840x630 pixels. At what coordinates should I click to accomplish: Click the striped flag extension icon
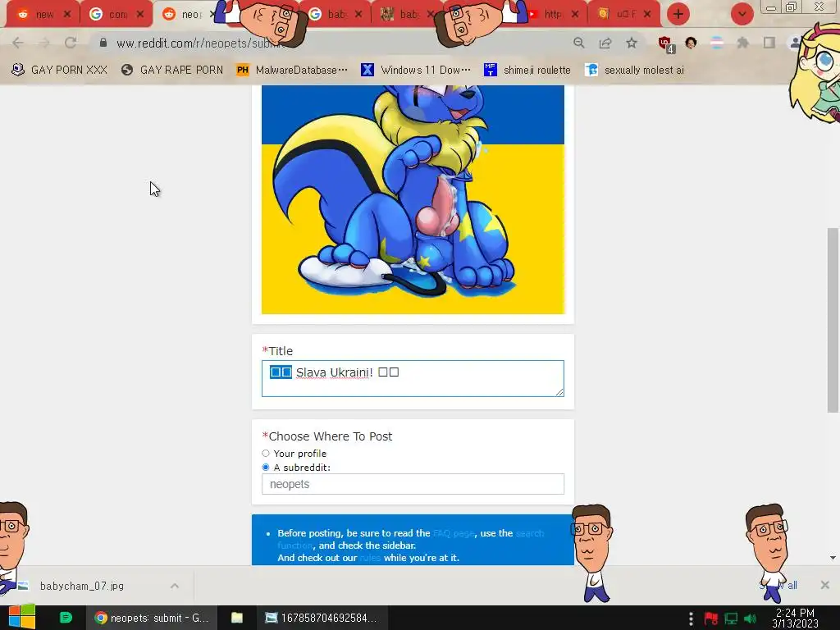coord(717,43)
